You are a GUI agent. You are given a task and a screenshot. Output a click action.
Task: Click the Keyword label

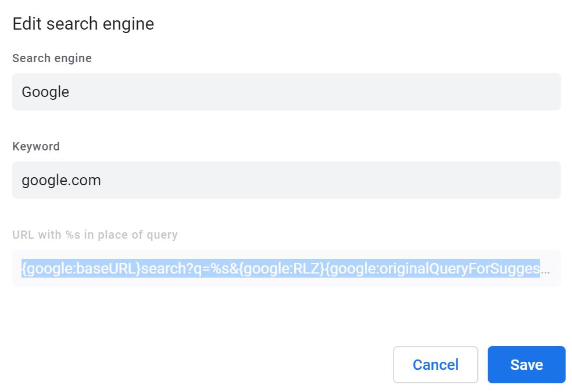pos(36,146)
